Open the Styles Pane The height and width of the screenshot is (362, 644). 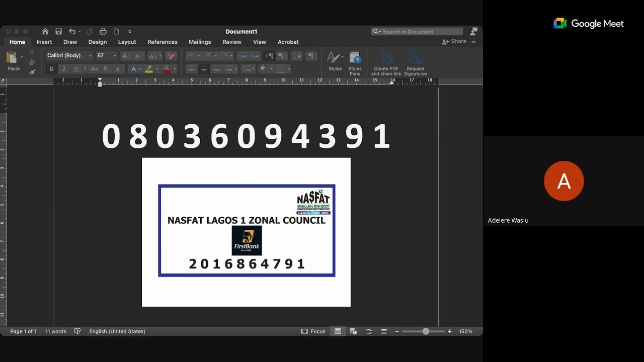[x=355, y=63]
